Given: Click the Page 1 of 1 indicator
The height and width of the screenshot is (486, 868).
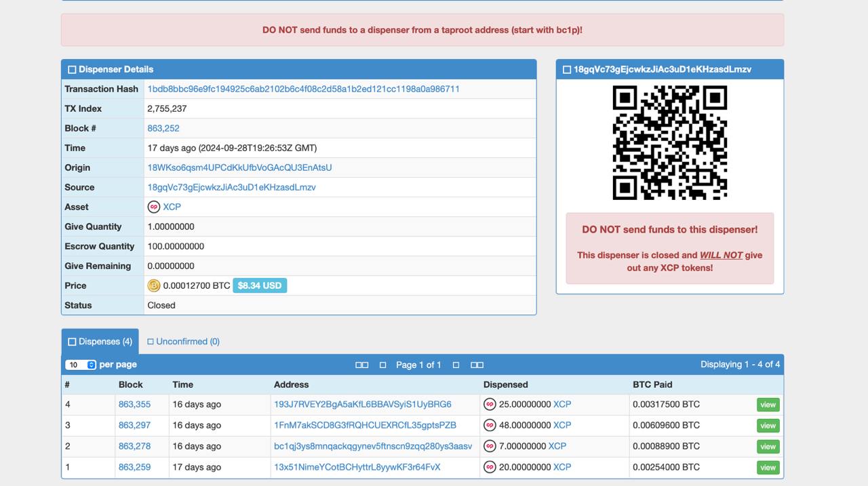Looking at the screenshot, I should pyautogui.click(x=418, y=365).
